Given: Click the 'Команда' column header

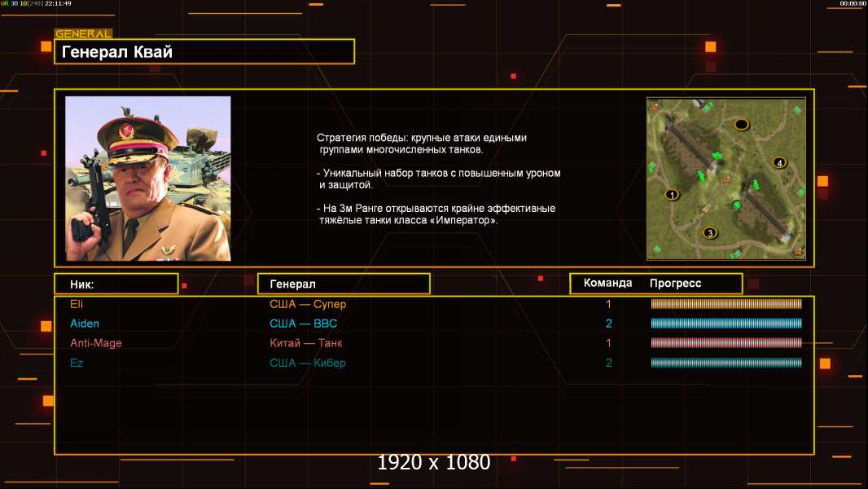Looking at the screenshot, I should 607,283.
